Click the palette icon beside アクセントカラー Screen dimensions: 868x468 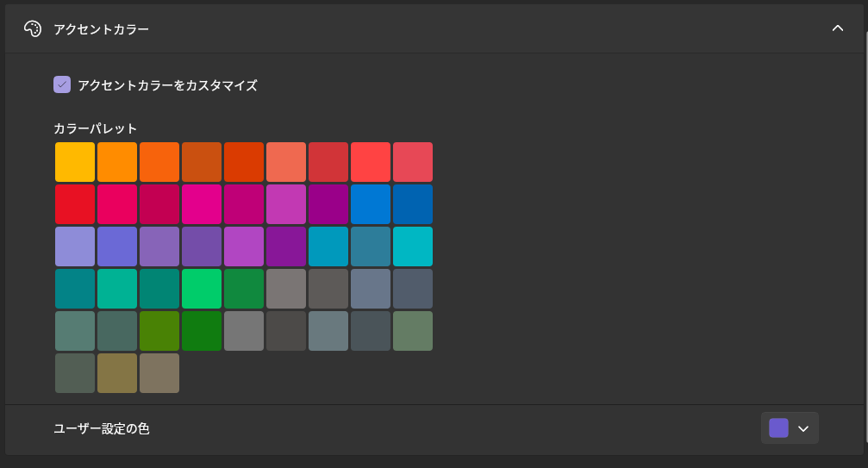click(x=33, y=28)
